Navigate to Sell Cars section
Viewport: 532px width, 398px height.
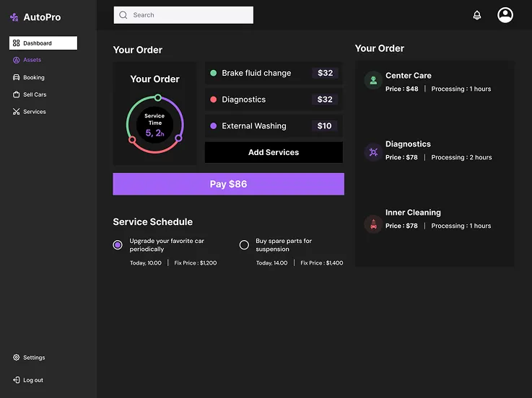click(34, 94)
